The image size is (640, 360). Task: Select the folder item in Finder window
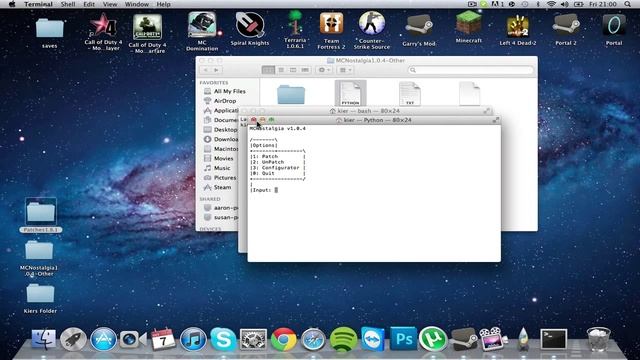pos(291,94)
